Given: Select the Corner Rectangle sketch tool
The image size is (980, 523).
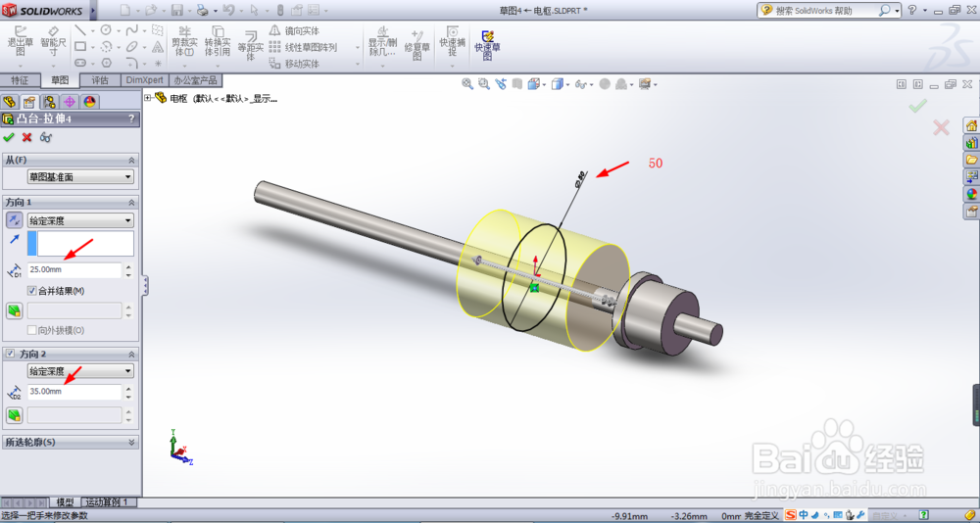Looking at the screenshot, I should (80, 46).
